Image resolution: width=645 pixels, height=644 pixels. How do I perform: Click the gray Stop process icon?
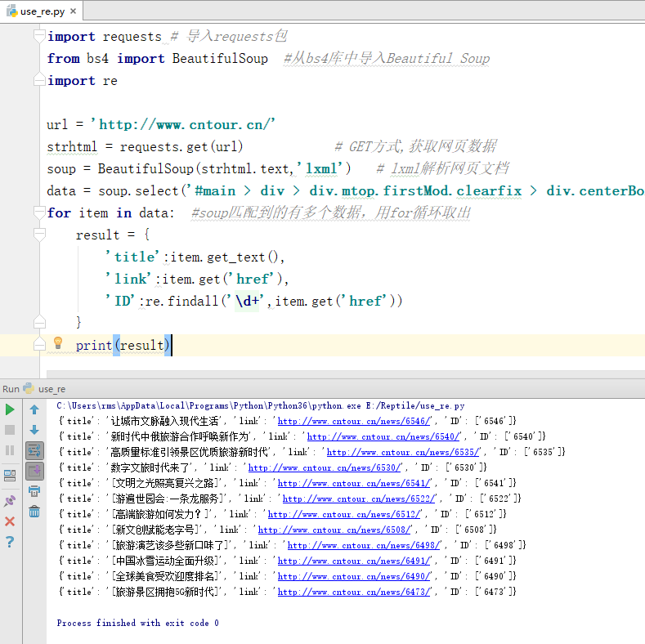tap(10, 430)
